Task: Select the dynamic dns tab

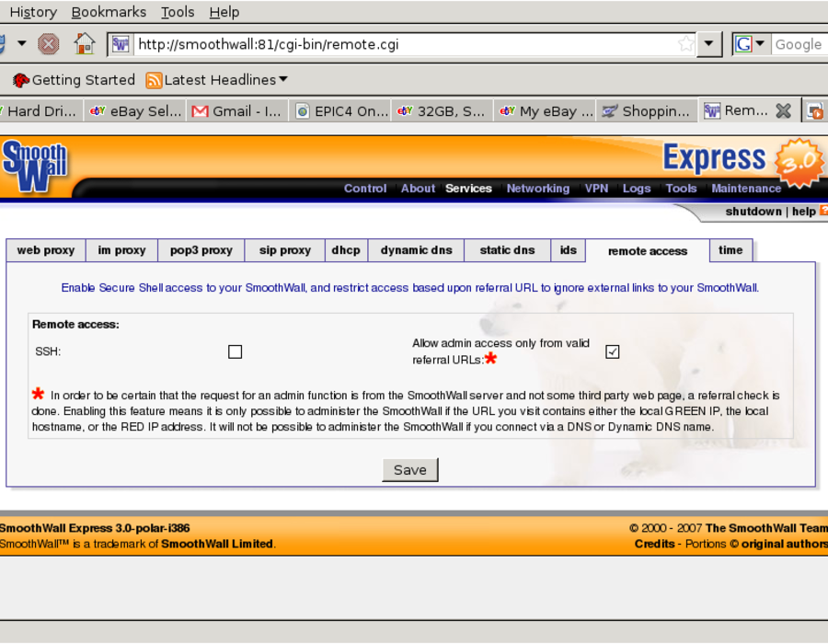Action: point(416,250)
